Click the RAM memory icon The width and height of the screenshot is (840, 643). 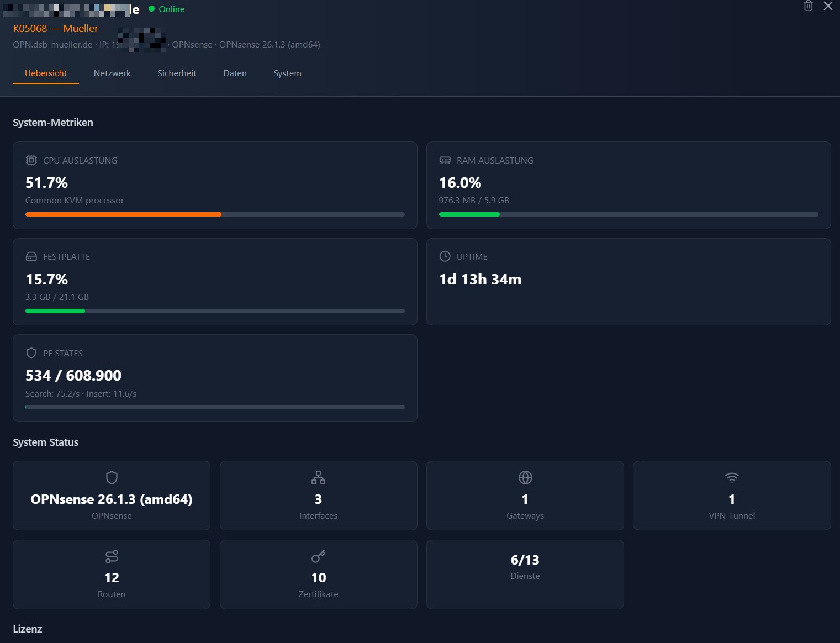(445, 160)
